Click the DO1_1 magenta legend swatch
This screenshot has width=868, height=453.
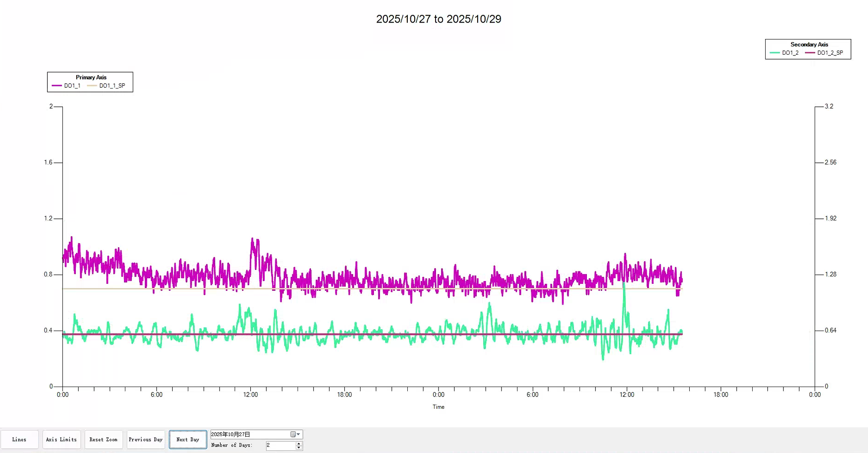57,86
